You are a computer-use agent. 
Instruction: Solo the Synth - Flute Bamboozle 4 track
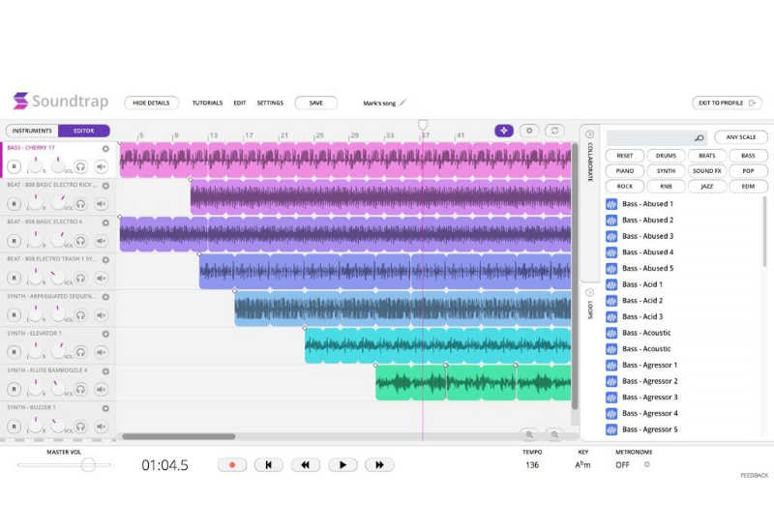[80, 390]
